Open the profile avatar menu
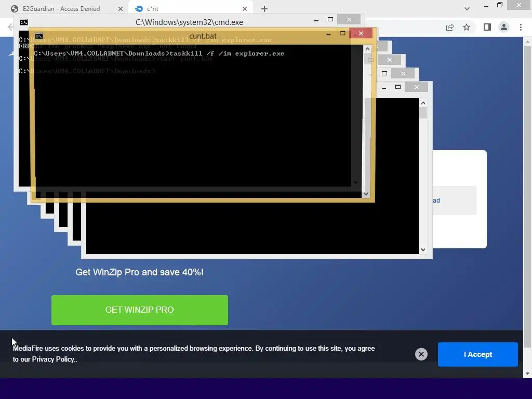 point(504,27)
